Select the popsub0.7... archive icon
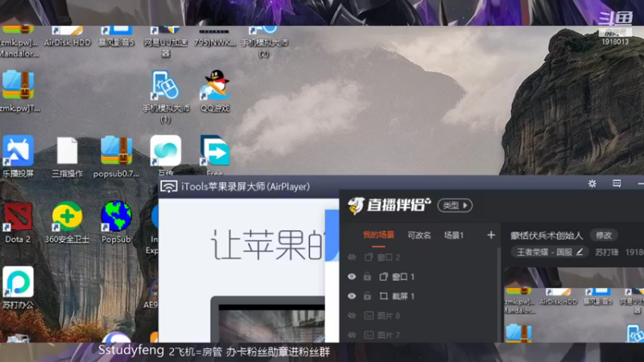644x362 pixels. [116, 156]
